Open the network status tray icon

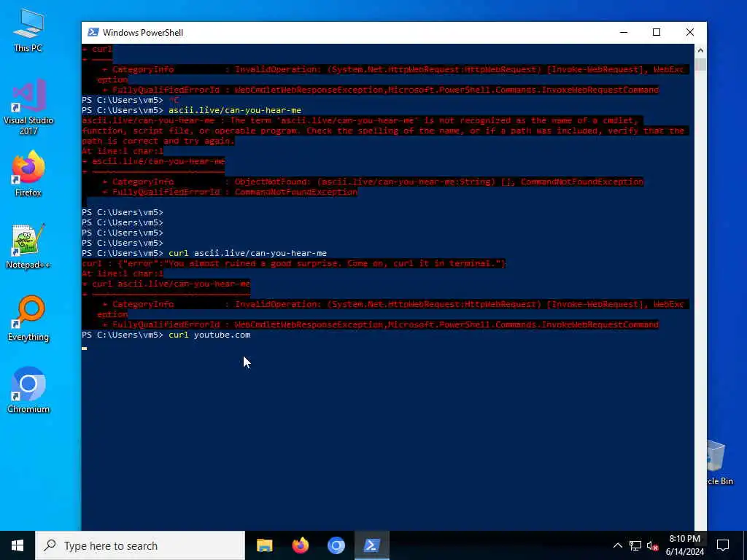[635, 545]
